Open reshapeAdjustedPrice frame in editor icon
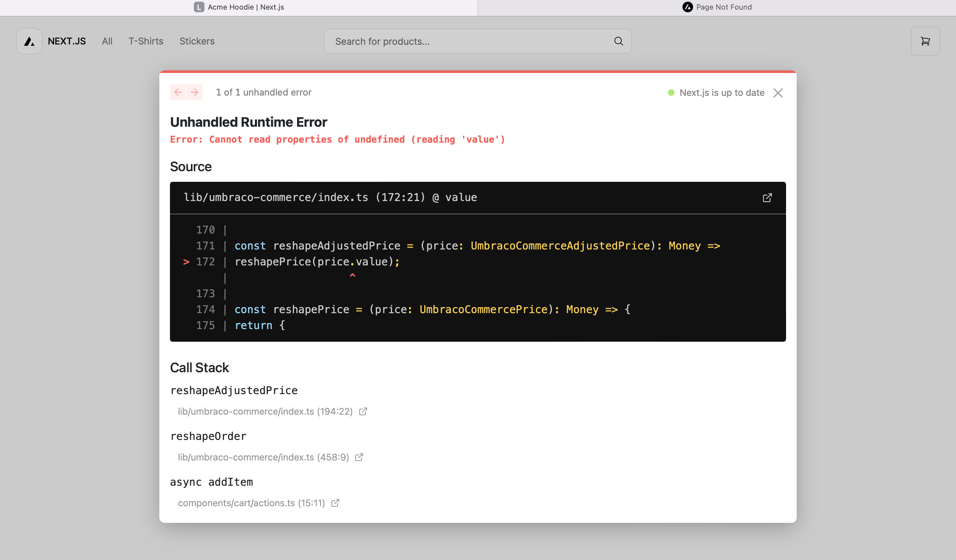This screenshot has height=560, width=956. [363, 411]
